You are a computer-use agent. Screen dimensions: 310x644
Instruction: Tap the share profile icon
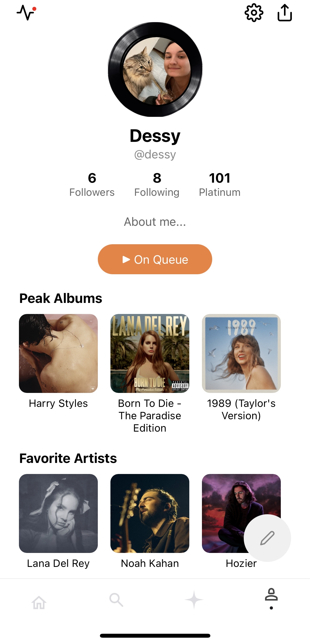tap(285, 13)
